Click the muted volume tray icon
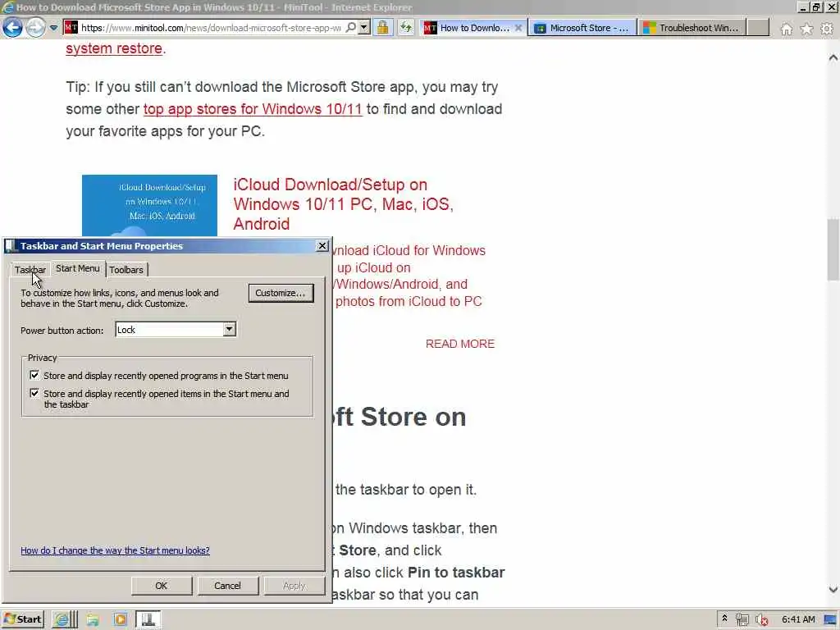Screen dimensions: 840x630 762,620
